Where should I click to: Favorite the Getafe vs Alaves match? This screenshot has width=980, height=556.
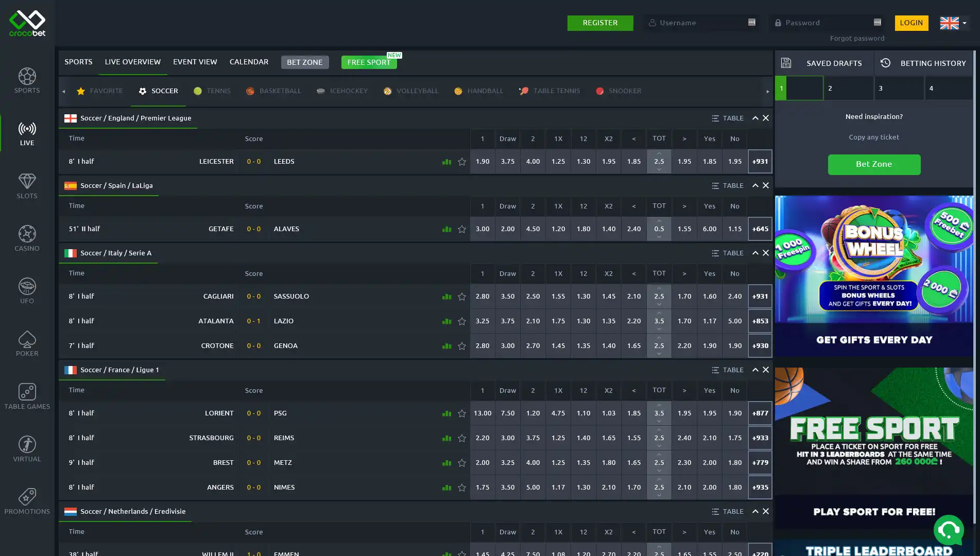pos(461,229)
